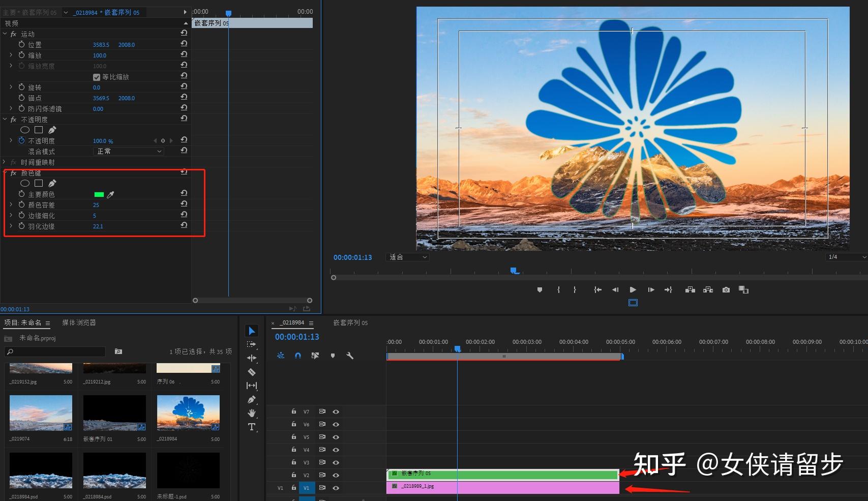Toggle 不透明度 keyframe stopwatch
The image size is (868, 501).
coord(21,140)
